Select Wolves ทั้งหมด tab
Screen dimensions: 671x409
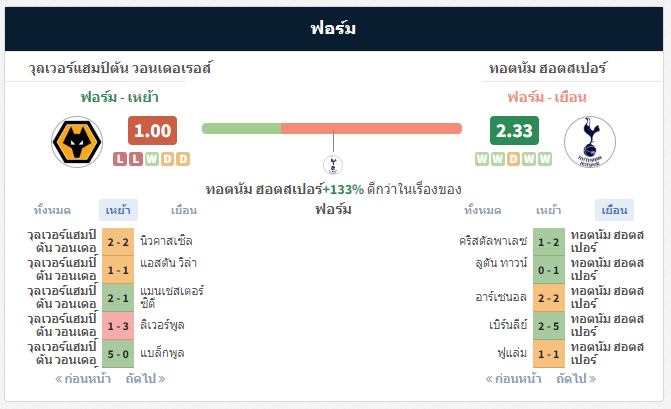(52, 210)
